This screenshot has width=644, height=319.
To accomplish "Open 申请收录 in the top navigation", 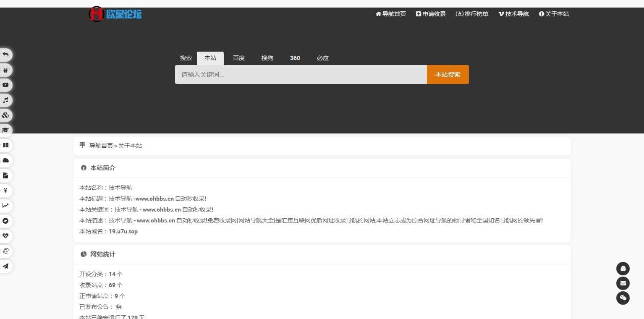I will [431, 14].
